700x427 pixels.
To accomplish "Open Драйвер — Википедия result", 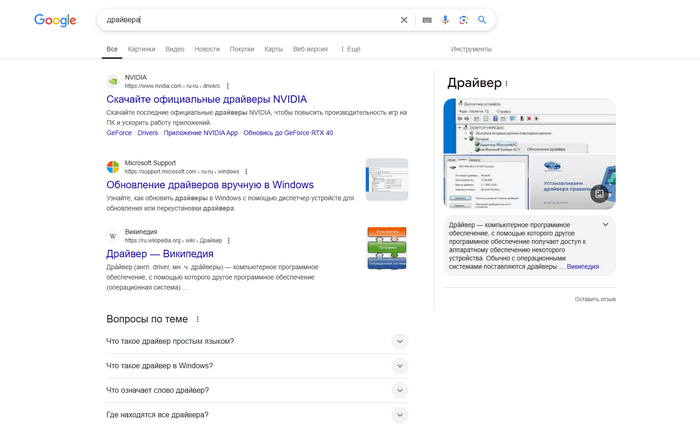I will click(160, 254).
